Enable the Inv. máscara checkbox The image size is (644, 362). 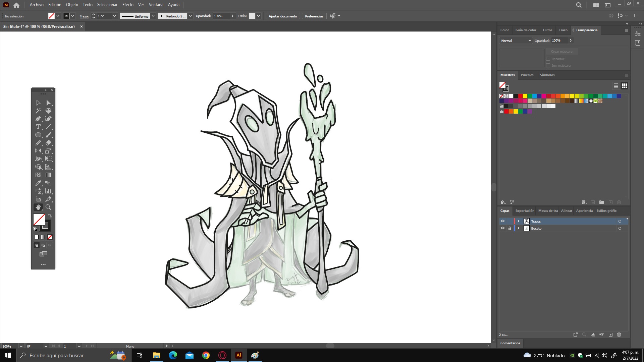click(548, 65)
